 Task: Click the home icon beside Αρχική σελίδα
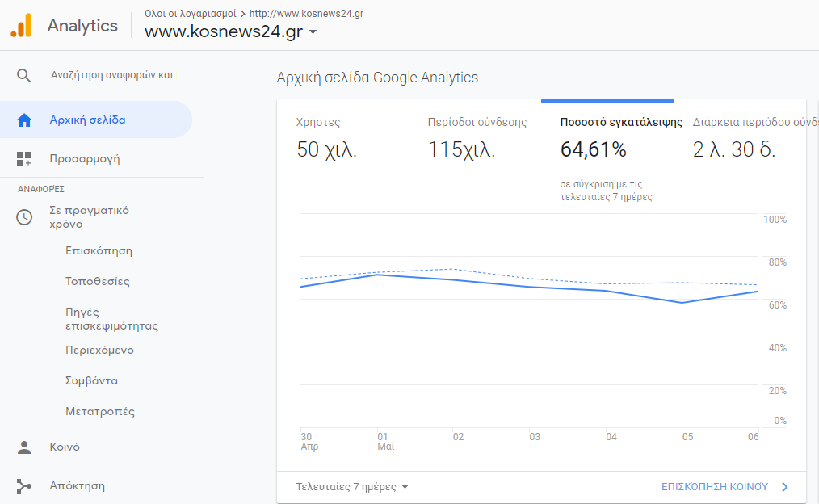[24, 120]
